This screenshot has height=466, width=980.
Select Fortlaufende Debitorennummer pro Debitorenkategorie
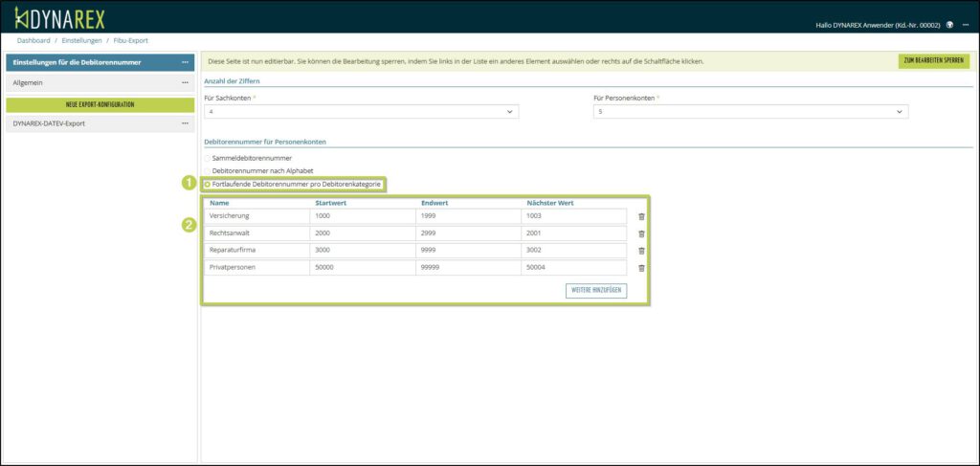pyautogui.click(x=207, y=184)
